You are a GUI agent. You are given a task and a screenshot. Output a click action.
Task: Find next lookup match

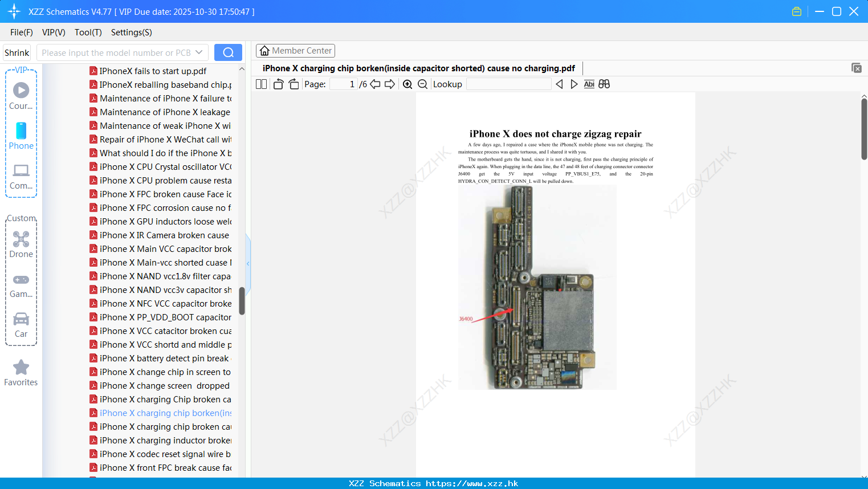574,84
